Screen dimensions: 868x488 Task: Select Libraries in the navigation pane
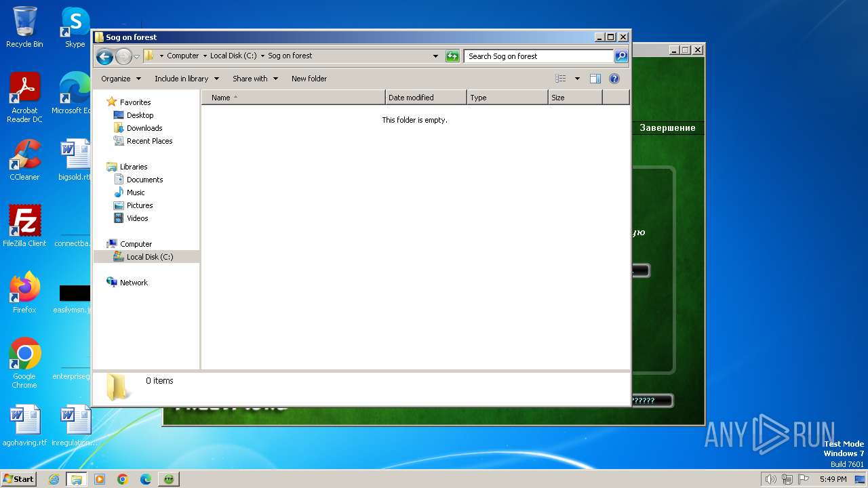pyautogui.click(x=134, y=167)
